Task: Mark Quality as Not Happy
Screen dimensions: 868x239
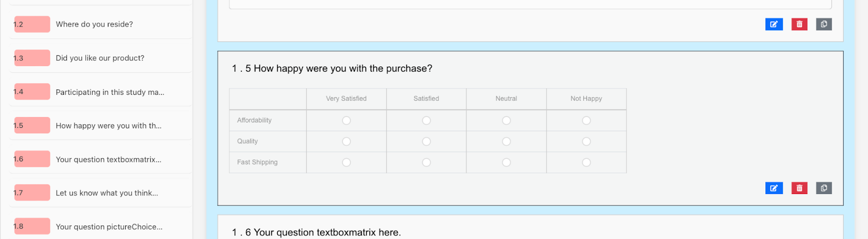Action: point(586,141)
